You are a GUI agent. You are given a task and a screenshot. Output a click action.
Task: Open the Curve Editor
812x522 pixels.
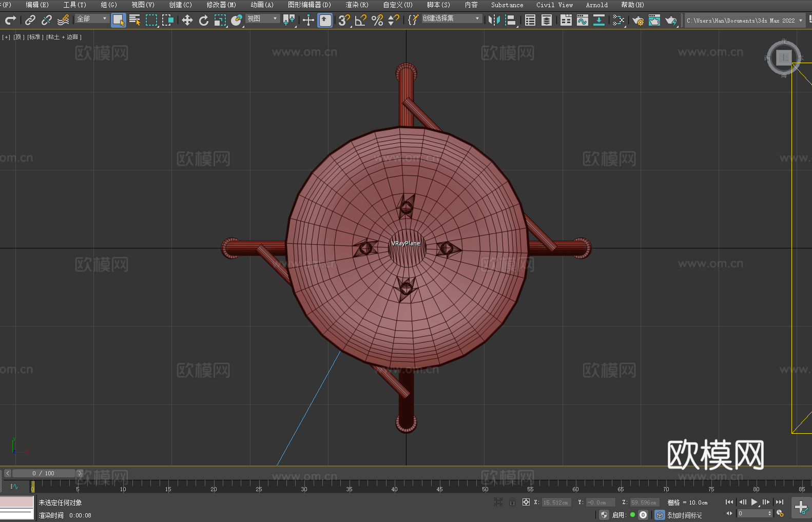click(x=583, y=20)
